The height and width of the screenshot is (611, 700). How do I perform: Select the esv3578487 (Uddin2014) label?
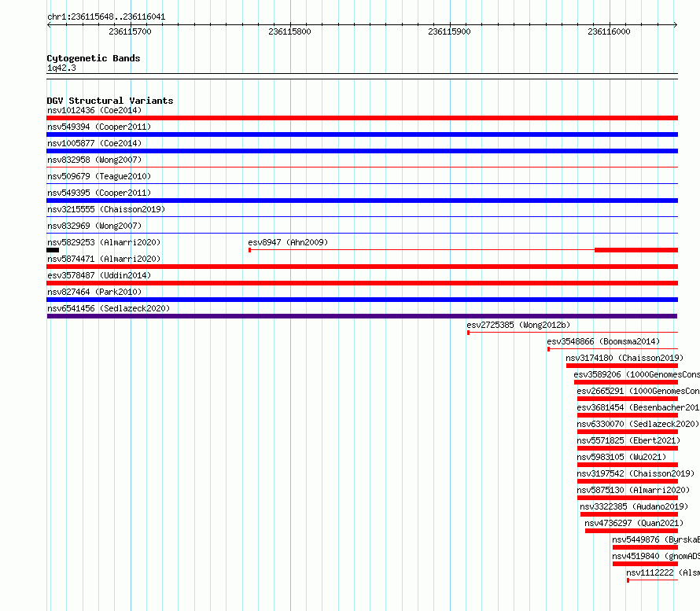(x=99, y=275)
